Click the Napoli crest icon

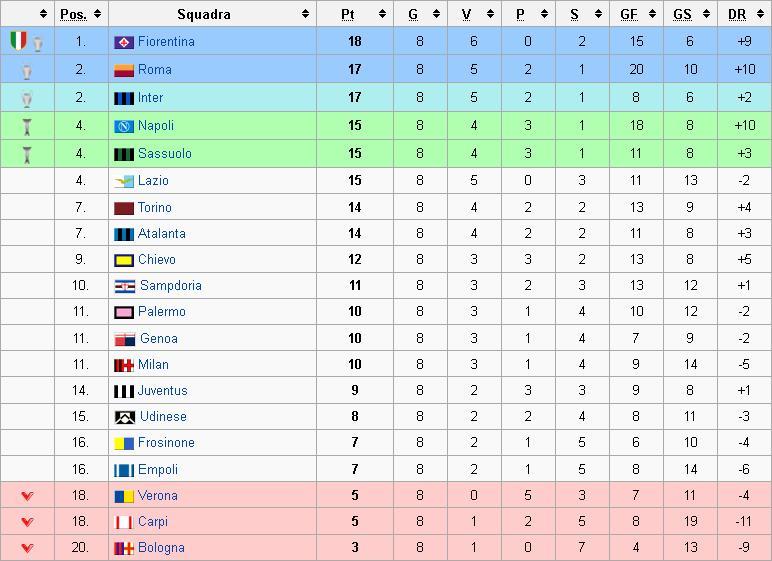(x=124, y=127)
